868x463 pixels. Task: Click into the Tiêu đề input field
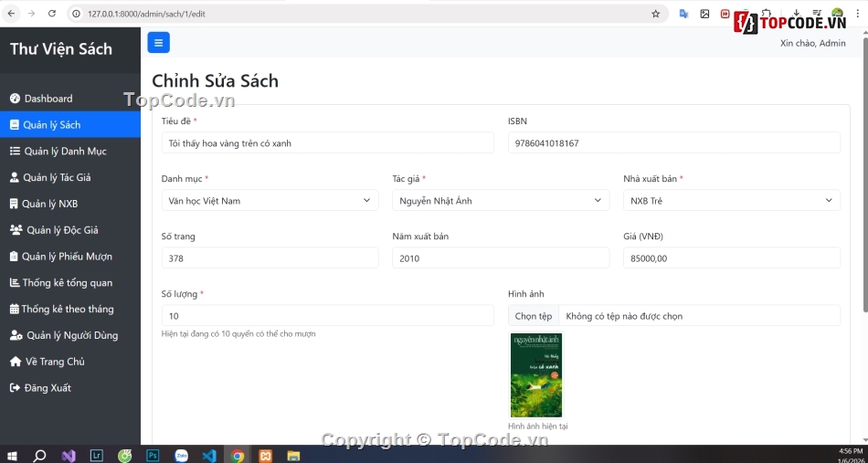coord(328,142)
